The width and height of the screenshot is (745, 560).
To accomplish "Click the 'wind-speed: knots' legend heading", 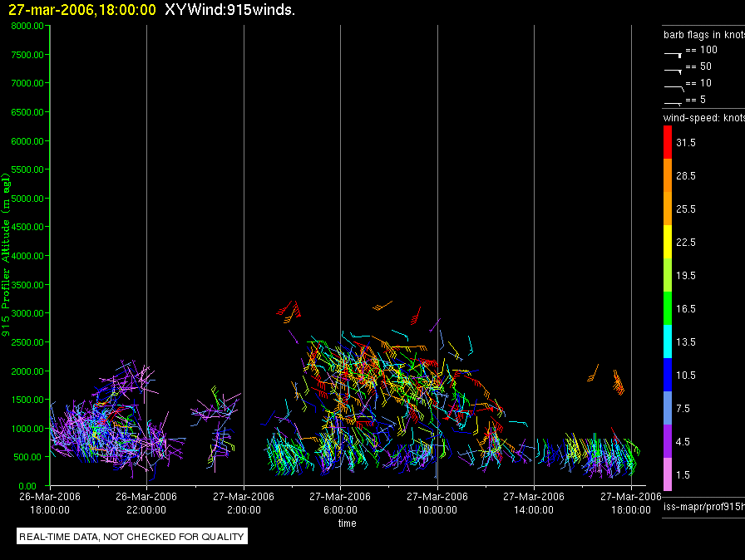I will click(x=704, y=118).
